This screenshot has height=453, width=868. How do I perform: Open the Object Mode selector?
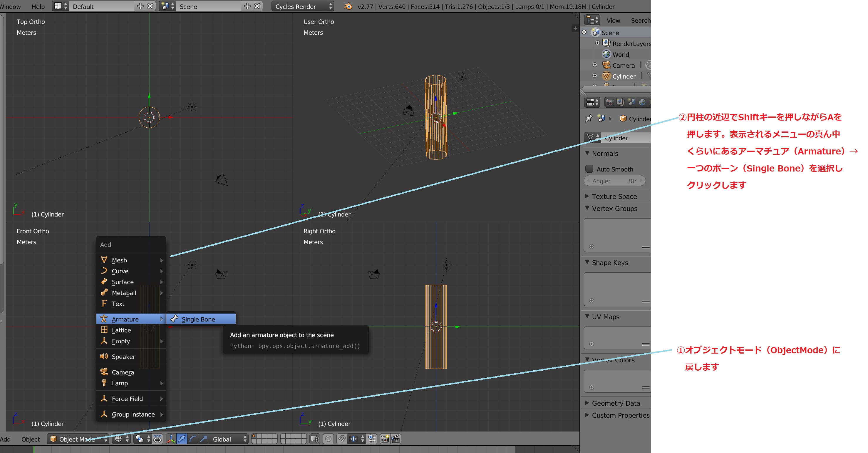pos(78,439)
